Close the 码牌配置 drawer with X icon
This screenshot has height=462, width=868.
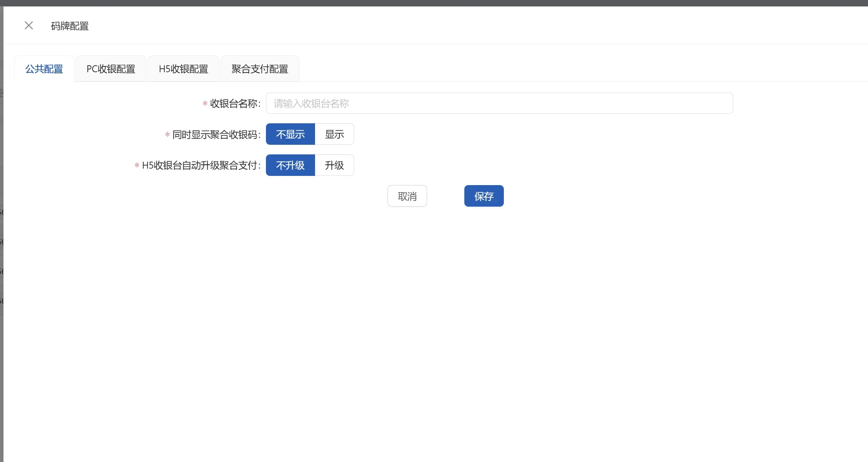(x=29, y=26)
